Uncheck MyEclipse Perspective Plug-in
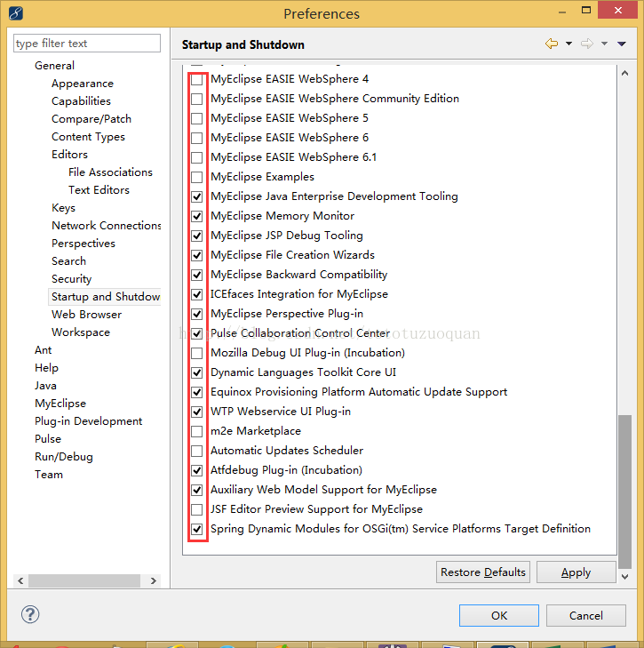Image resolution: width=644 pixels, height=648 pixels. (x=197, y=314)
